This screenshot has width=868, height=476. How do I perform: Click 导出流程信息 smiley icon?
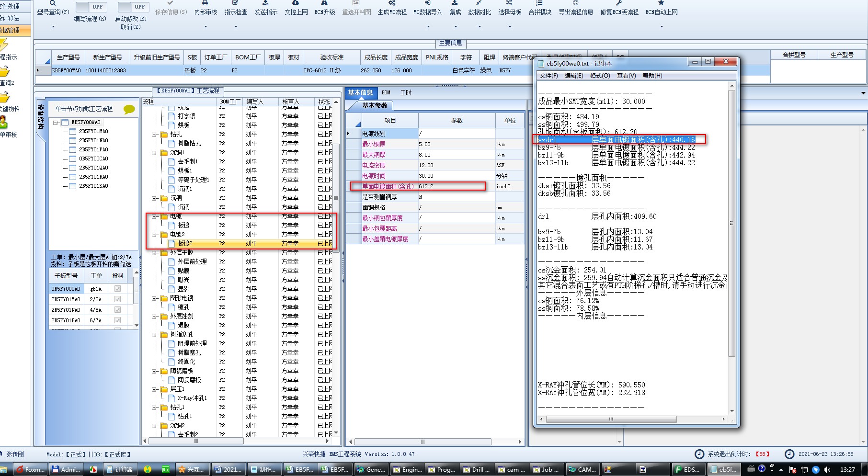(575, 3)
